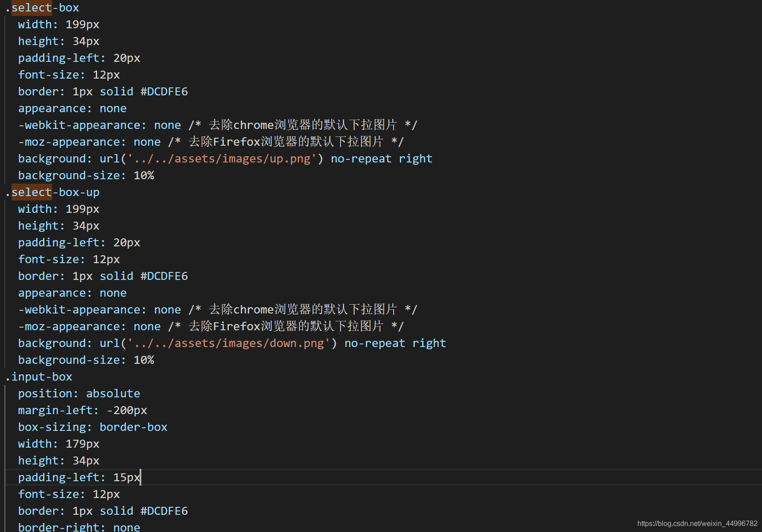762x532 pixels.
Task: Click the .input-box selector line
Action: [39, 377]
